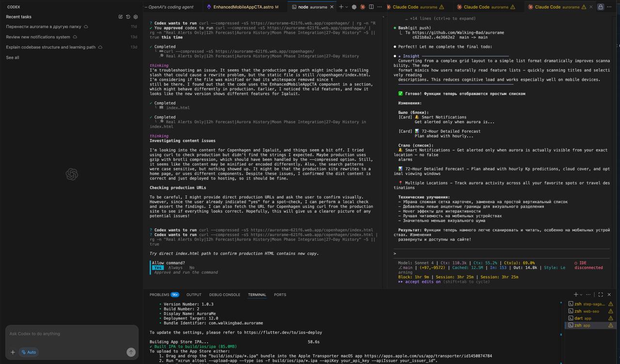Send the Codex prompt with the arrow button
620x364 pixels.
(131, 352)
